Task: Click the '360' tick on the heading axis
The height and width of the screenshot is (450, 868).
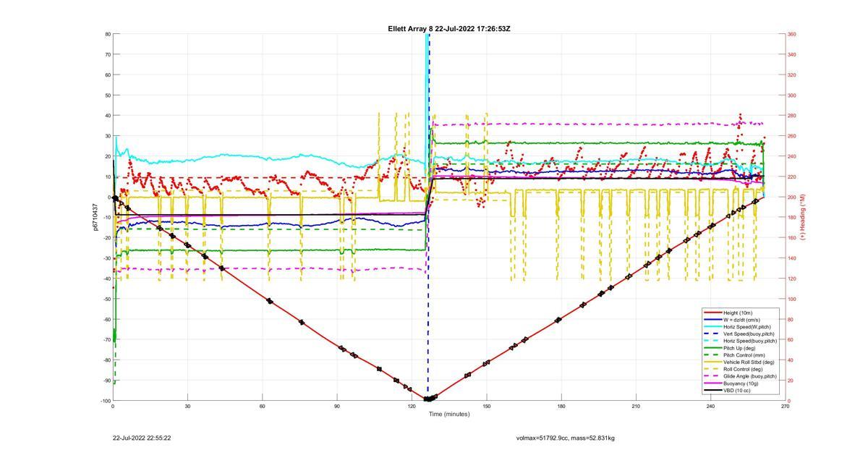Action: click(x=792, y=34)
